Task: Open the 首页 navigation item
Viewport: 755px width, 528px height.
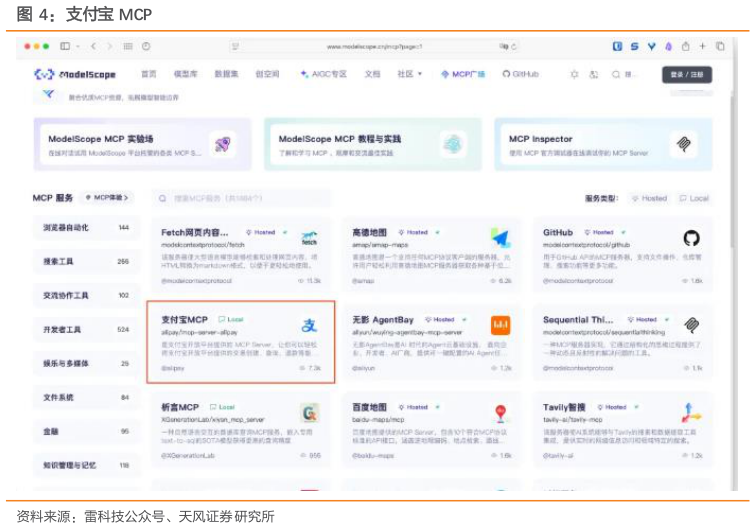Action: (x=149, y=74)
